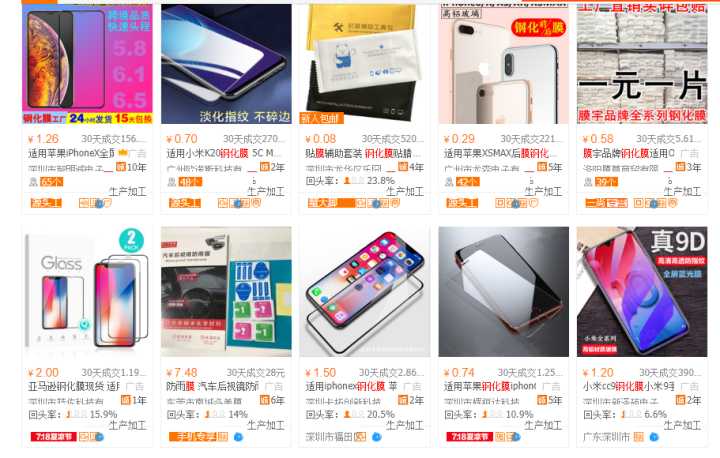Click 10年 seller badge on ¥1.26 listing

(131, 167)
